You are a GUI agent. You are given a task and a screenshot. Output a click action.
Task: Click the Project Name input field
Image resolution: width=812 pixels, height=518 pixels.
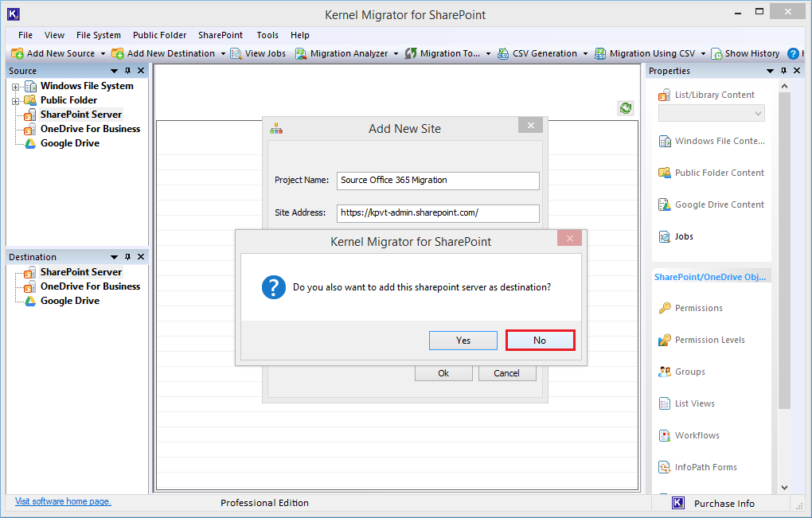[438, 181]
